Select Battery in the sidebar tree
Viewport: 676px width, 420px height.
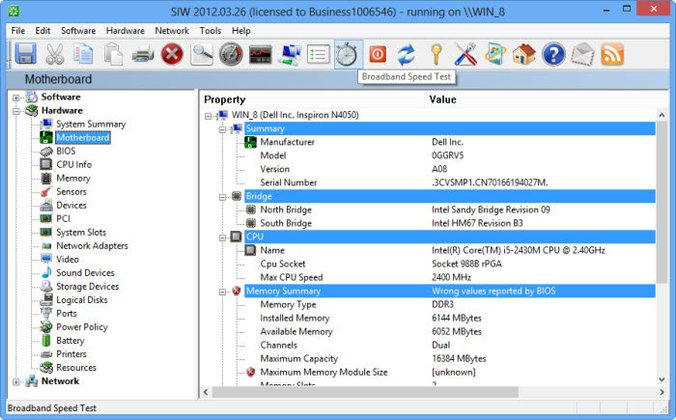(70, 341)
